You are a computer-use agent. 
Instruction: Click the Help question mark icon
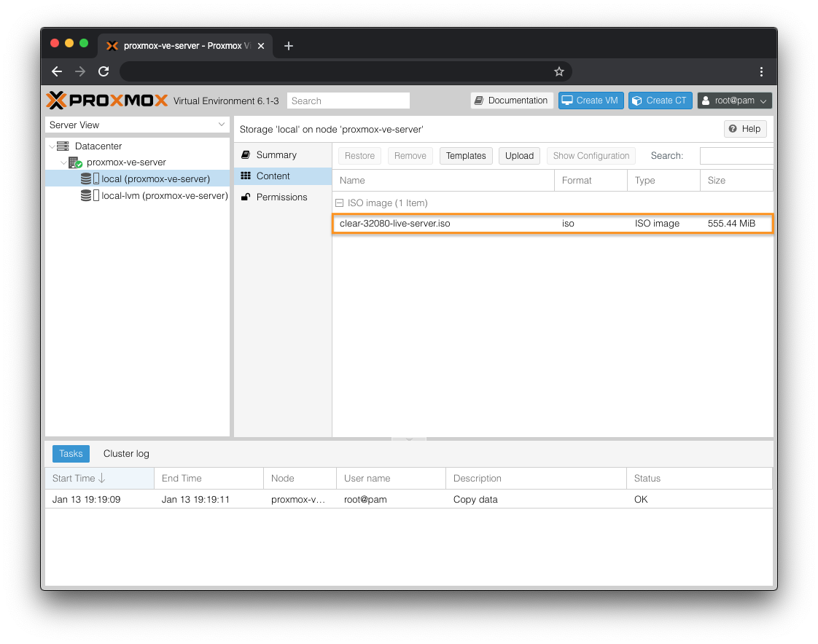pos(733,129)
